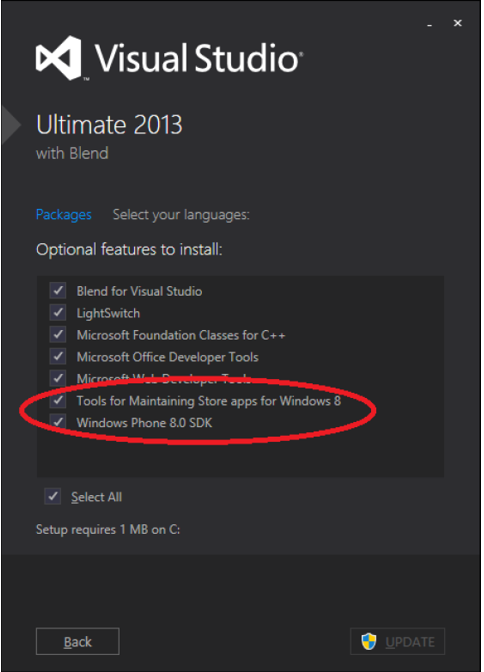Toggle the Select All checkbox
This screenshot has width=484, height=672.
[52, 497]
